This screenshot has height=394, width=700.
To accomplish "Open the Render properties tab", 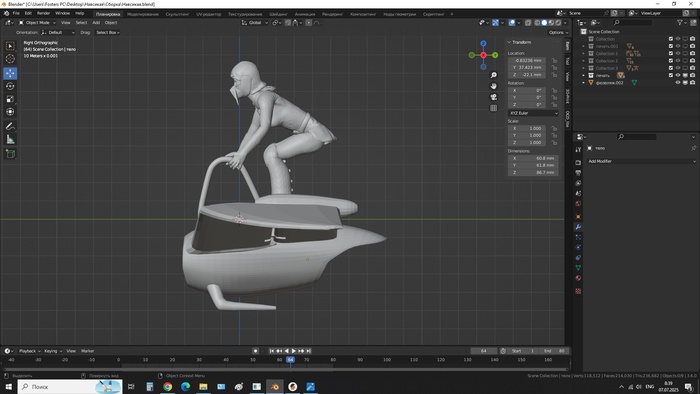I will tap(578, 162).
